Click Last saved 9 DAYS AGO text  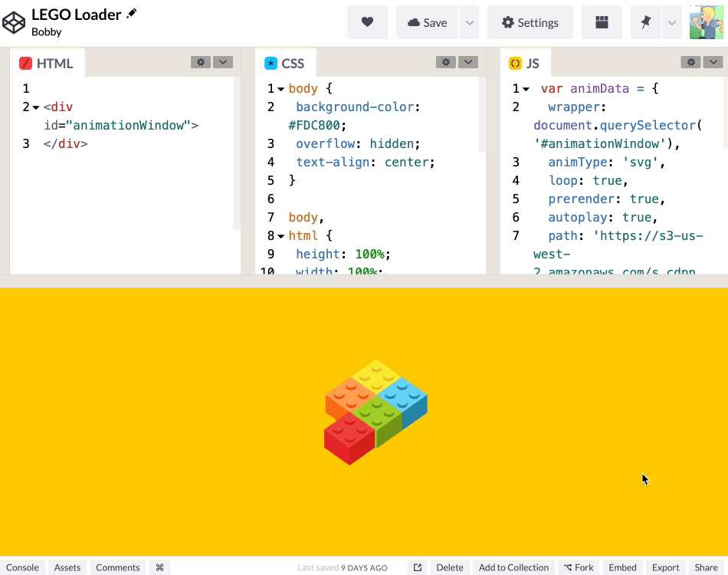point(343,567)
